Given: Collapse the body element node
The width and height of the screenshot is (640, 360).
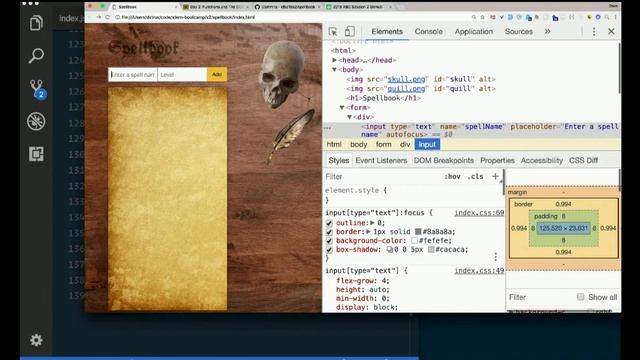Looking at the screenshot, I should point(334,69).
